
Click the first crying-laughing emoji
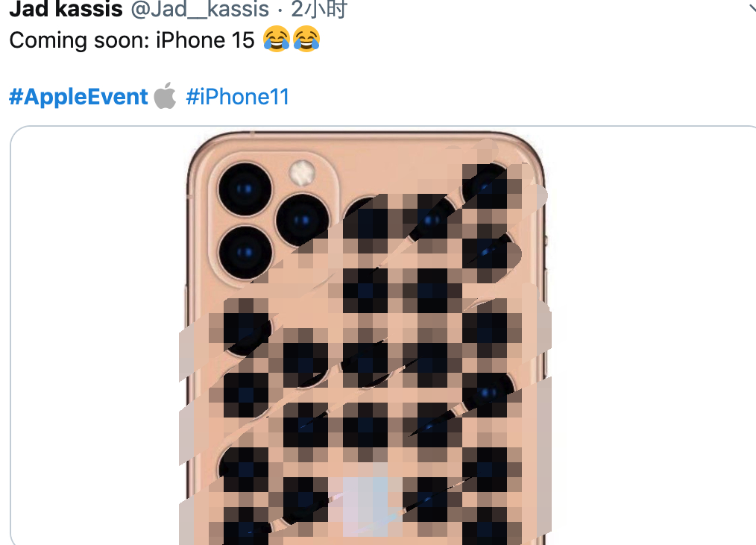(277, 39)
